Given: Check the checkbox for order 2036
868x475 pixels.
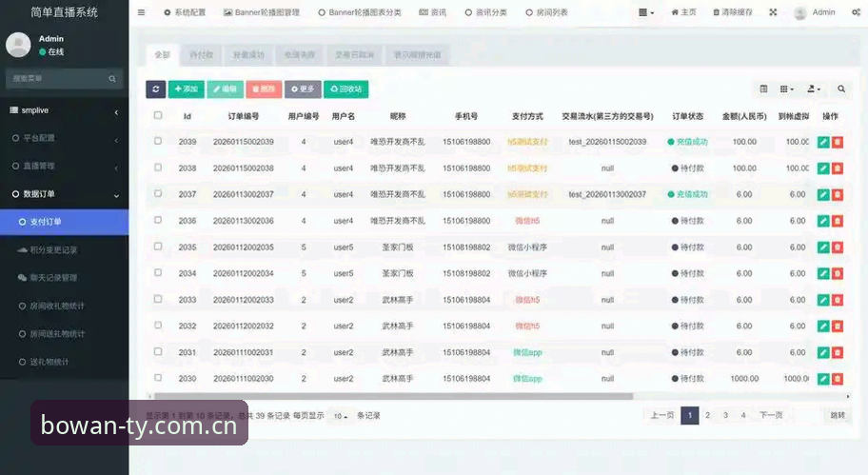Looking at the screenshot, I should (x=158, y=220).
